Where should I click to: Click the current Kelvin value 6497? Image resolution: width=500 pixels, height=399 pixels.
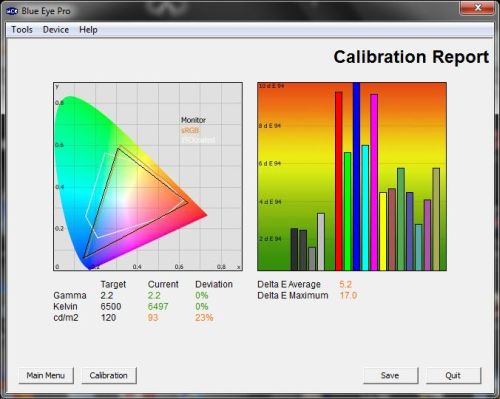click(158, 306)
